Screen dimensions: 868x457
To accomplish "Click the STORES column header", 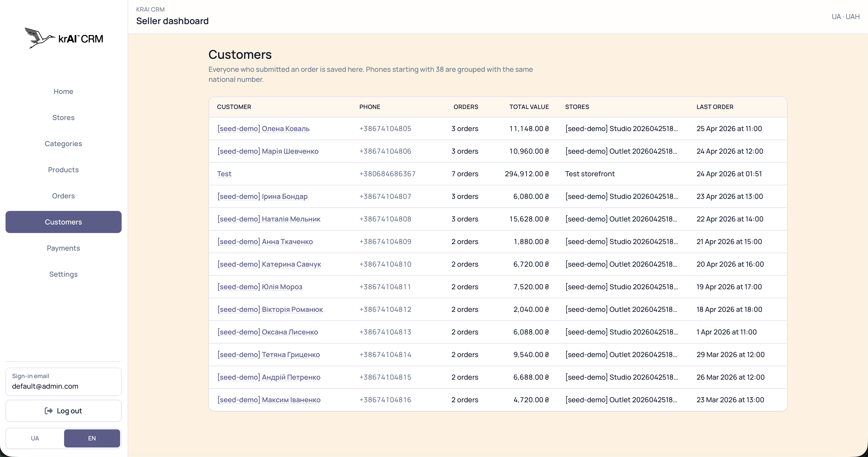I will [577, 107].
